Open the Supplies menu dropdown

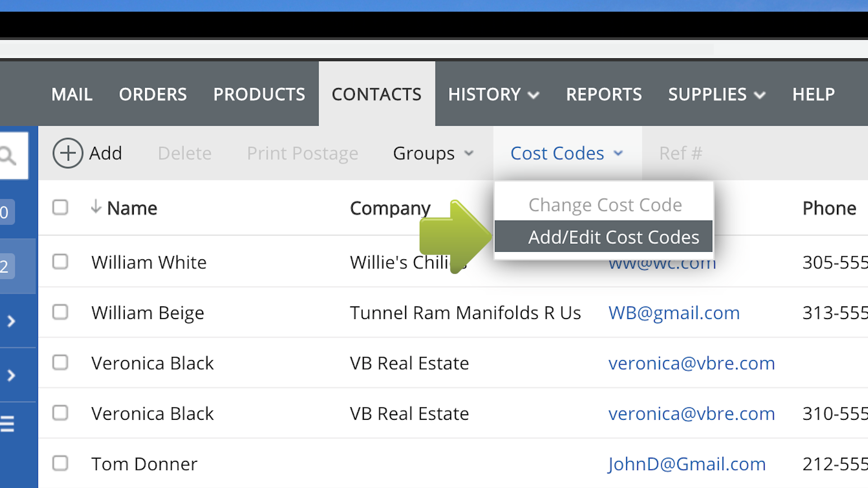click(x=716, y=94)
